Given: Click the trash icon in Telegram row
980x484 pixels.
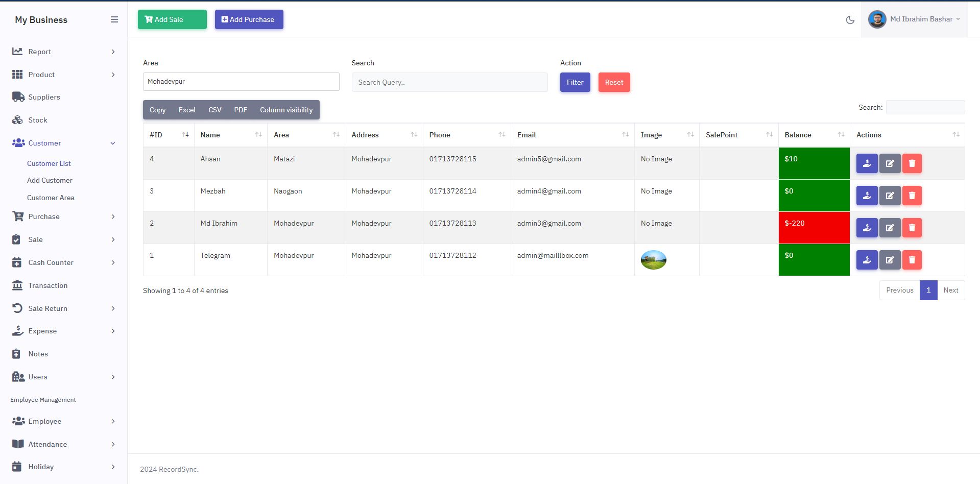Looking at the screenshot, I should coord(912,260).
